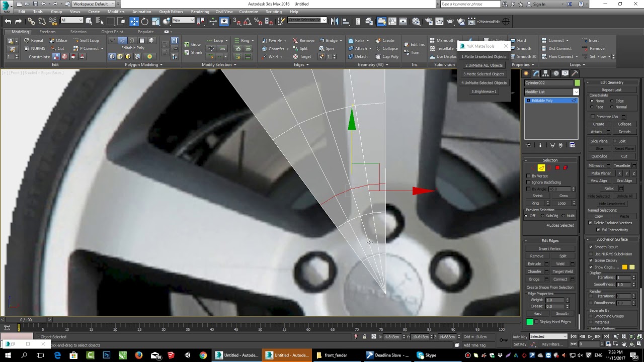Switch to the Object Paint ribbon tab

(x=112, y=32)
